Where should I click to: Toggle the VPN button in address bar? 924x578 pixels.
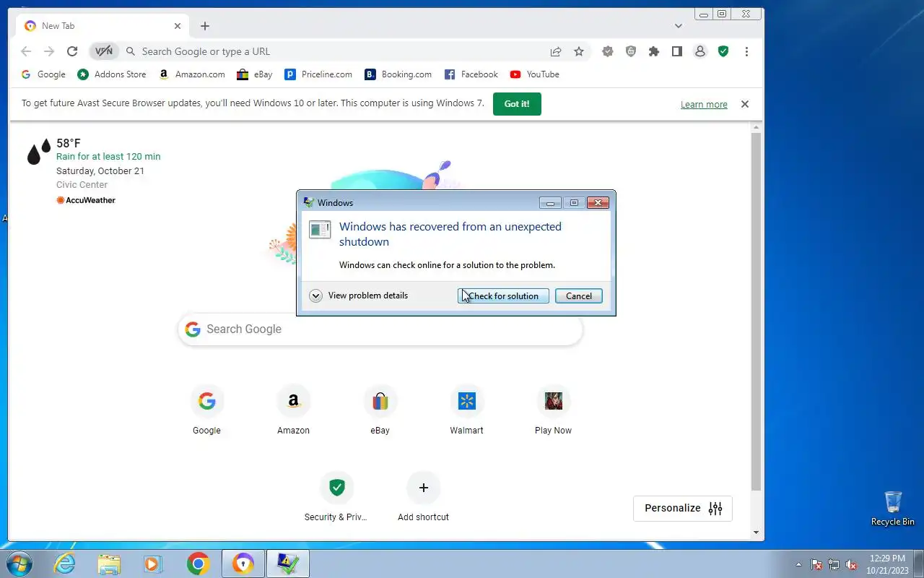[104, 51]
